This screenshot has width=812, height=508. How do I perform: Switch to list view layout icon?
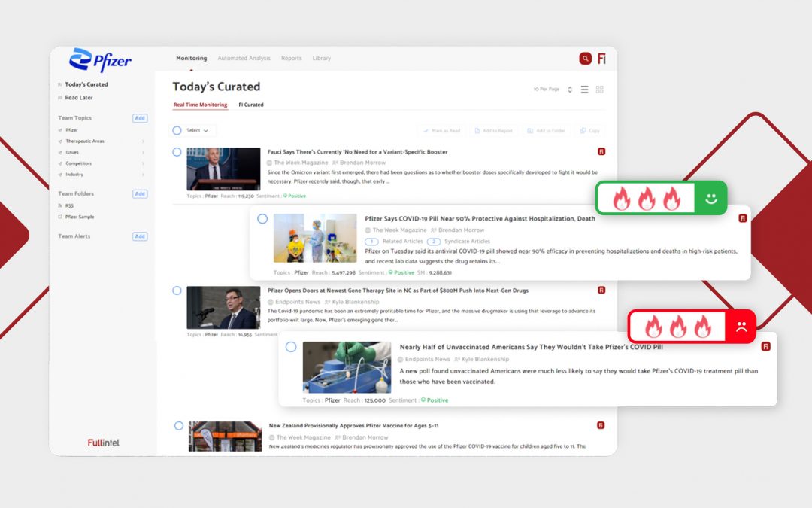click(584, 90)
